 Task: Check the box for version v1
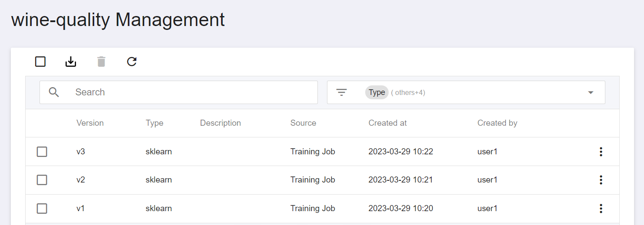pos(42,209)
